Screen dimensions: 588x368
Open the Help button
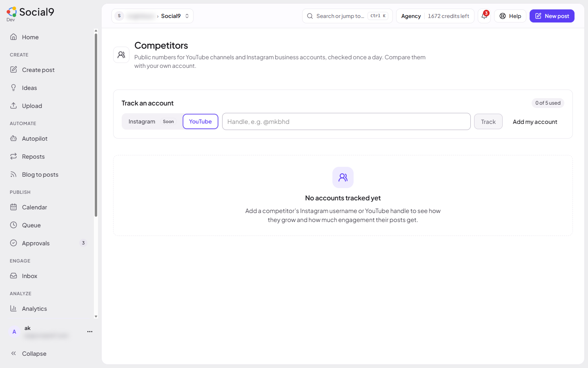tap(510, 16)
